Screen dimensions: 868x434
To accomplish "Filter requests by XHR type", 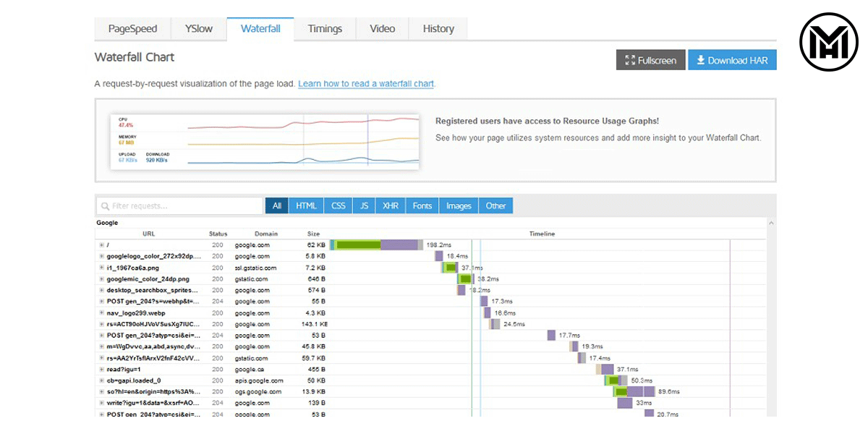I will 390,206.
